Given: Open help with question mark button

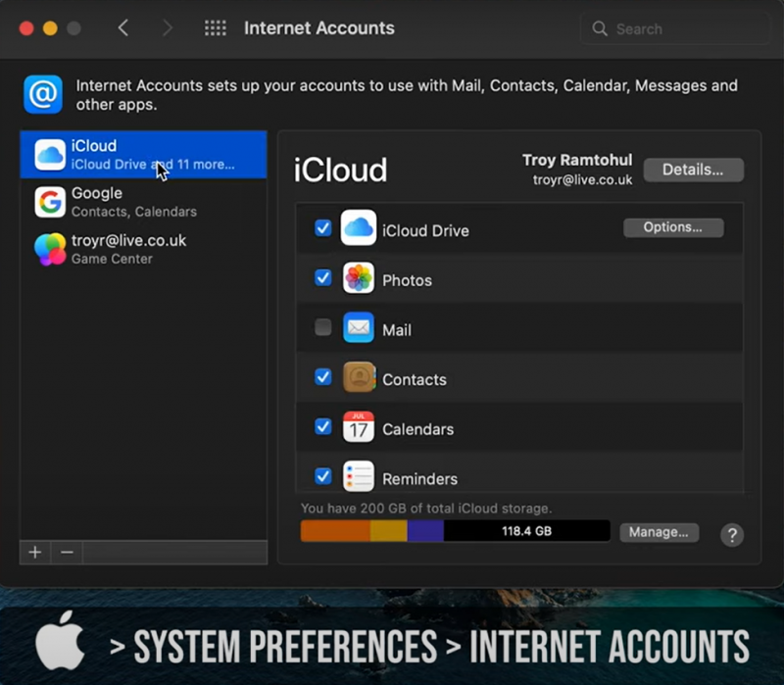Looking at the screenshot, I should point(732,535).
